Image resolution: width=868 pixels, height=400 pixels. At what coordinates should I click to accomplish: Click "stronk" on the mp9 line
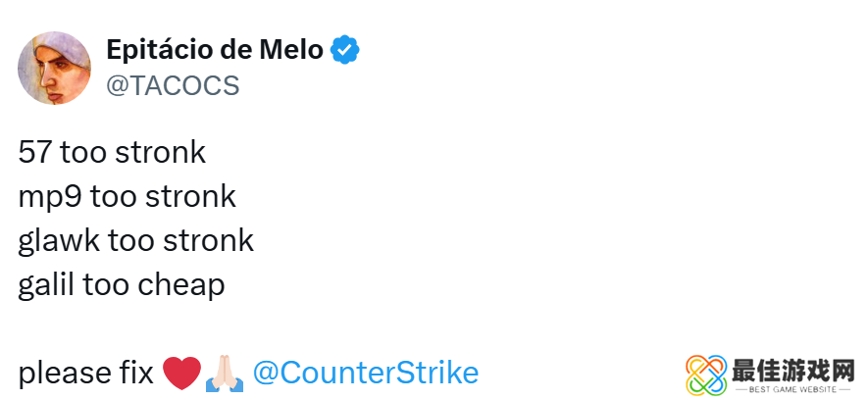pos(190,197)
